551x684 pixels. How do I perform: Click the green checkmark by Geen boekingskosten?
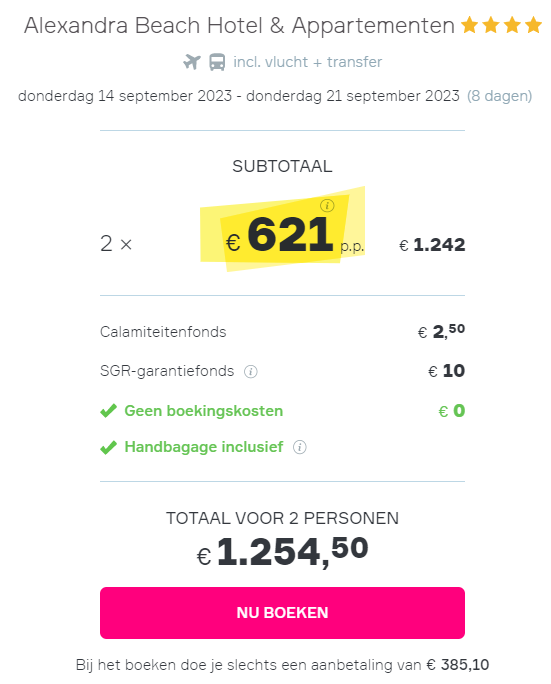point(108,410)
